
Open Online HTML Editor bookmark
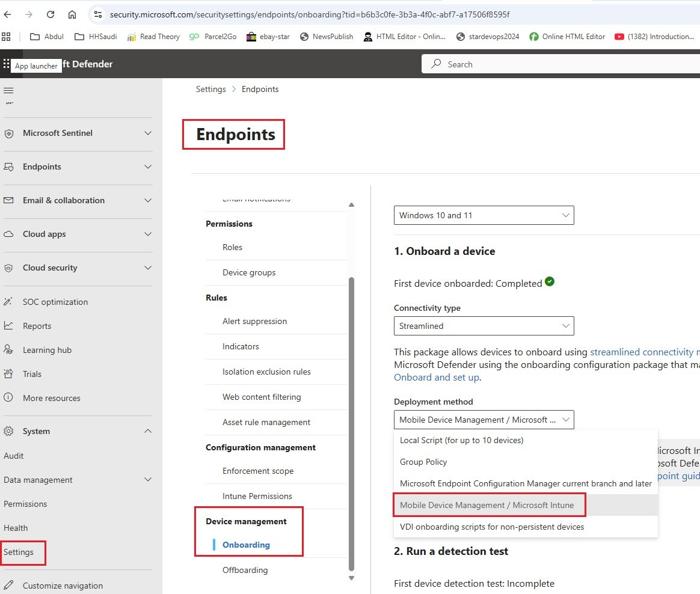click(x=567, y=37)
